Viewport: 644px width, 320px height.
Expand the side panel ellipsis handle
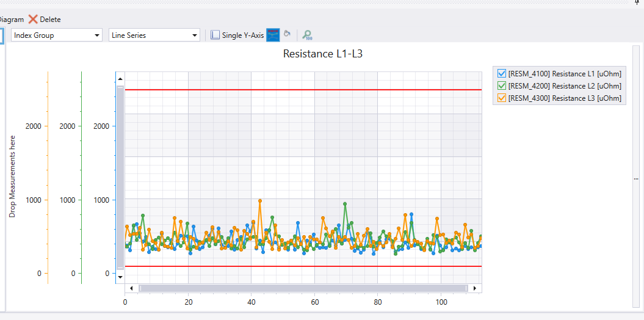tap(636, 179)
